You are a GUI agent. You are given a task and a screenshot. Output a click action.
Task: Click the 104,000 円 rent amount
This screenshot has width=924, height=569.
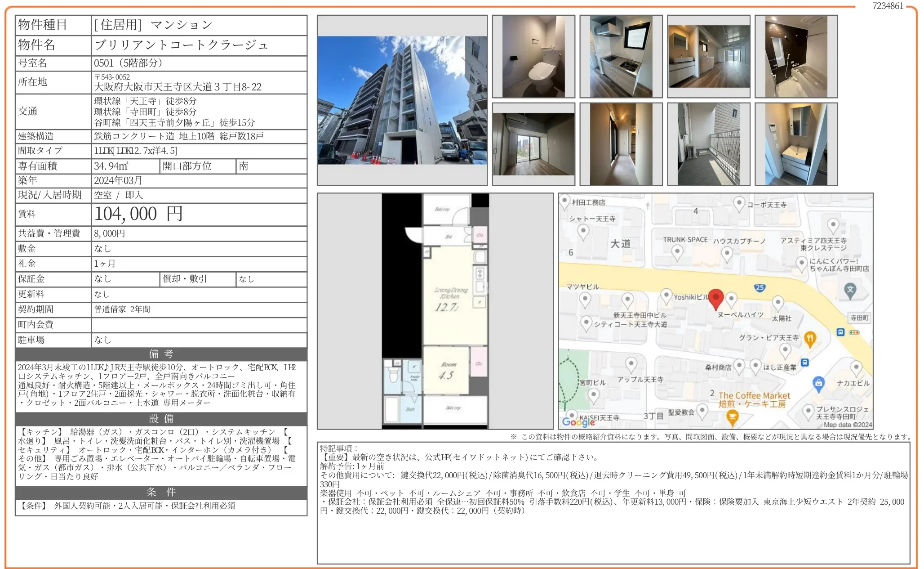tap(138, 214)
